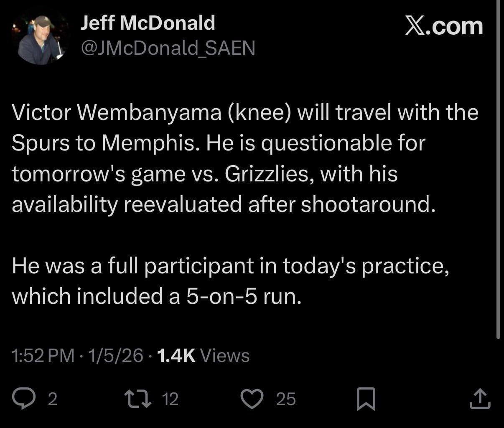504x428 pixels.
Task: Click the paragraph about 5-on-5 practice
Action: click(230, 280)
